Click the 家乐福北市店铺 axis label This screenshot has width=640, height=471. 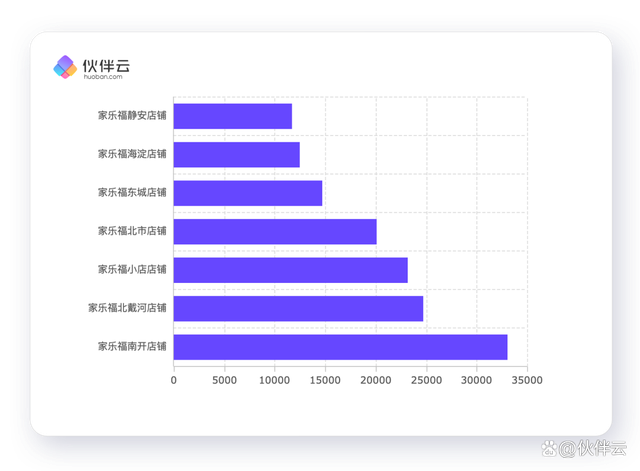(132, 231)
